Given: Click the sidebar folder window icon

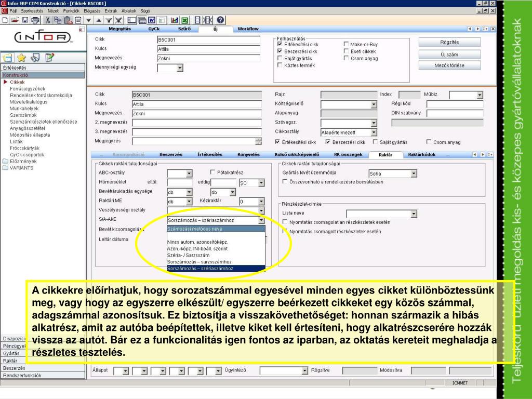Looking at the screenshot, I should [7, 58].
